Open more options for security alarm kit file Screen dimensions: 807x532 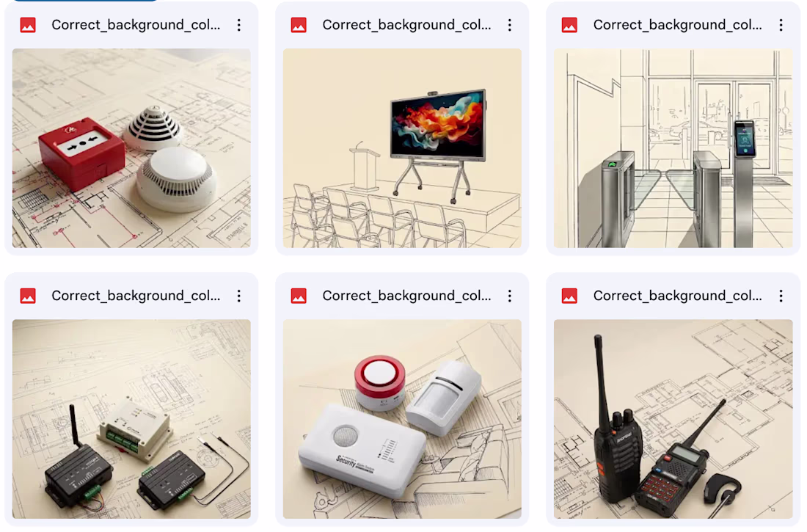tap(510, 296)
